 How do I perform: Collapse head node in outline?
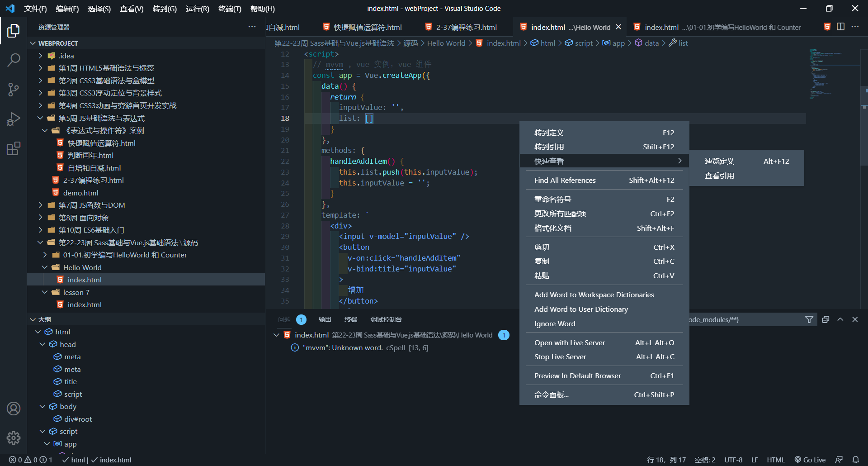42,344
